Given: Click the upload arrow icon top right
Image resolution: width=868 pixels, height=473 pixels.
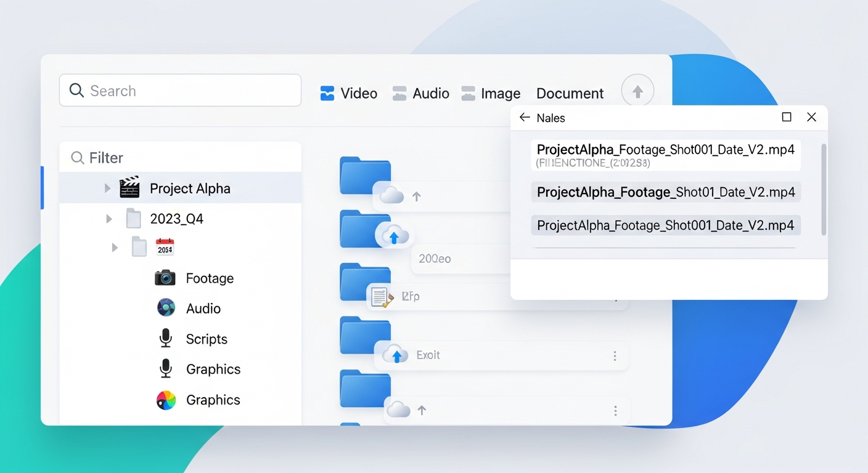Looking at the screenshot, I should click(x=638, y=91).
